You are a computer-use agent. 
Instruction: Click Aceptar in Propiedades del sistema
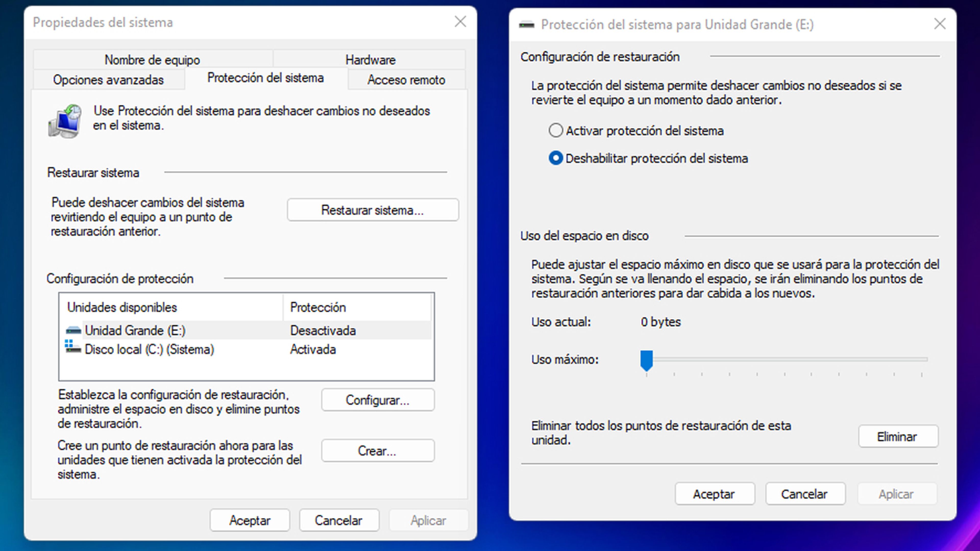250,520
